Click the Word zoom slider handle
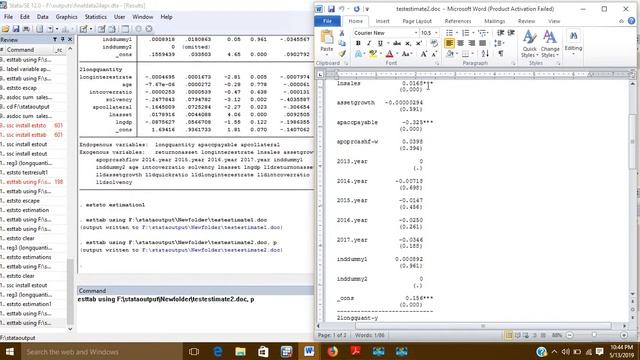 pyautogui.click(x=595, y=336)
